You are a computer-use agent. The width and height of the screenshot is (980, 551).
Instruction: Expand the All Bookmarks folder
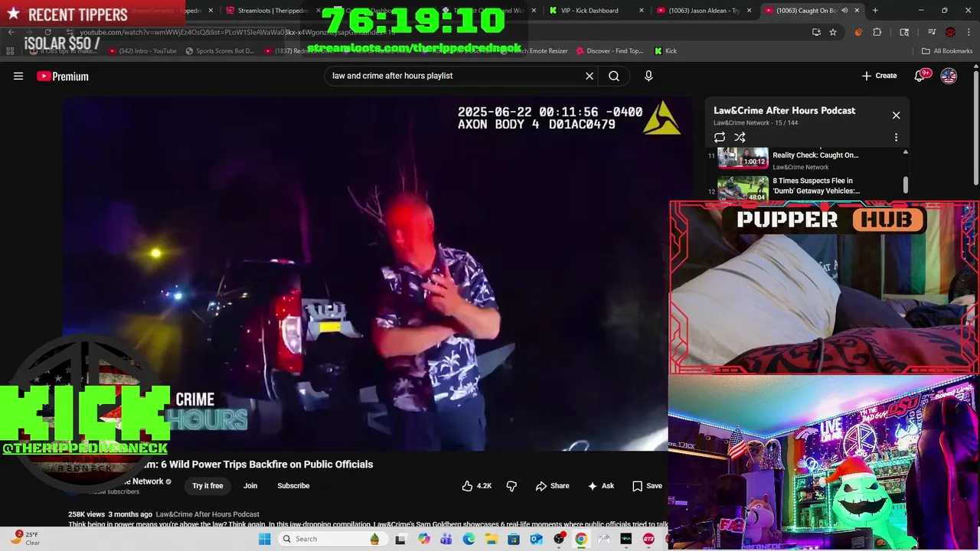947,51
